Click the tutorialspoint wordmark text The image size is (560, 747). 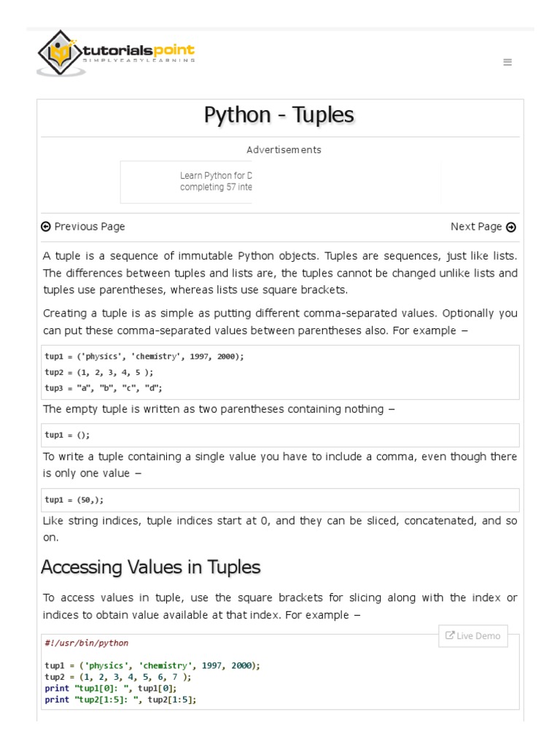point(139,51)
